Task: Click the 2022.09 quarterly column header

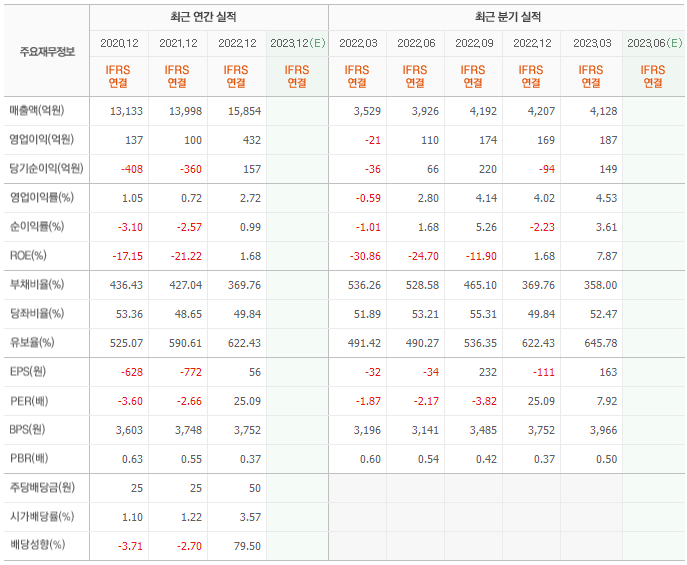Action: click(474, 43)
